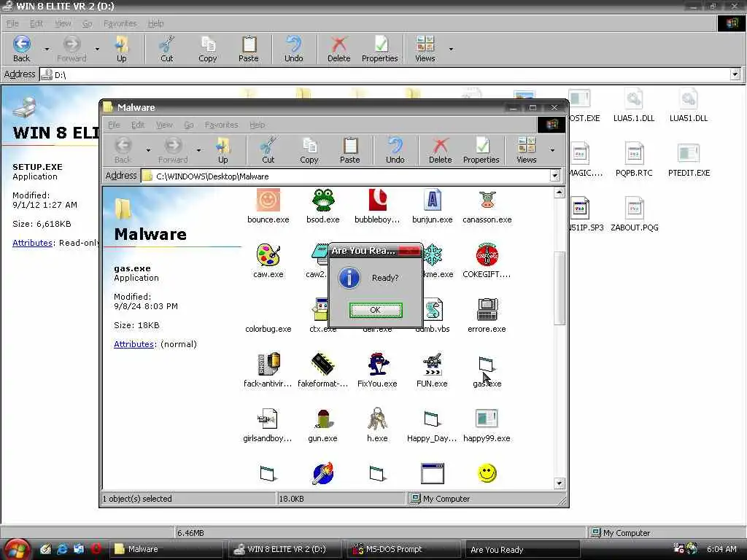Open Favorites menu in Malware window

[x=221, y=125]
